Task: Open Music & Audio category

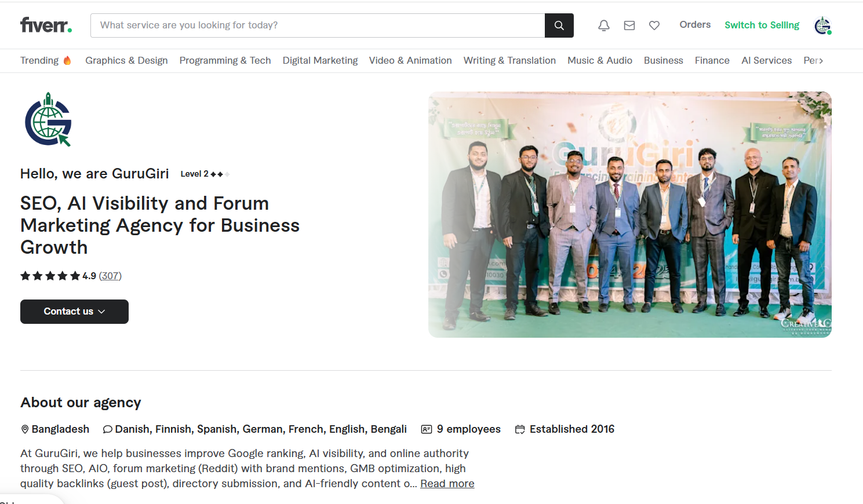Action: tap(600, 60)
